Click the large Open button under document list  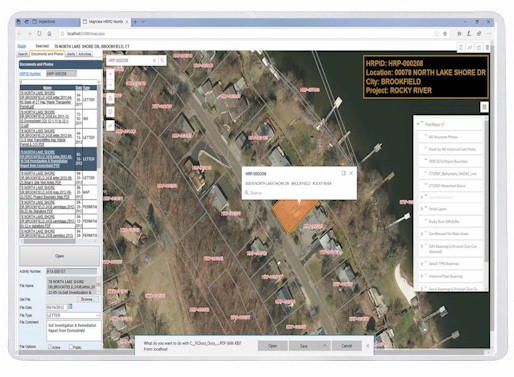[x=59, y=256]
